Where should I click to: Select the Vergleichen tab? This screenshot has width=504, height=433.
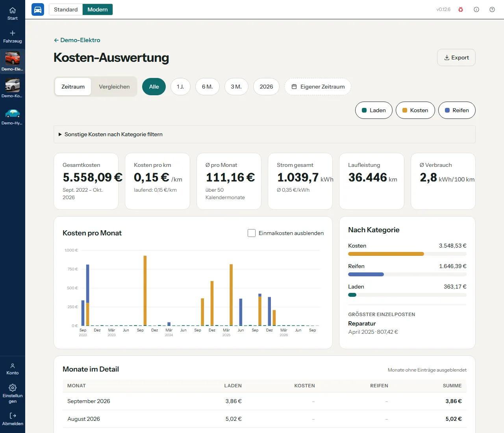pos(114,87)
